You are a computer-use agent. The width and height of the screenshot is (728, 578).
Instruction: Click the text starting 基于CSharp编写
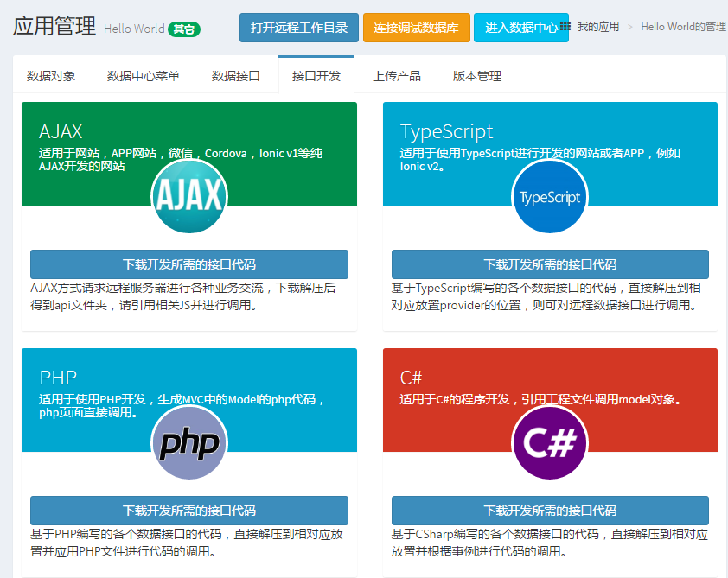[x=550, y=543]
